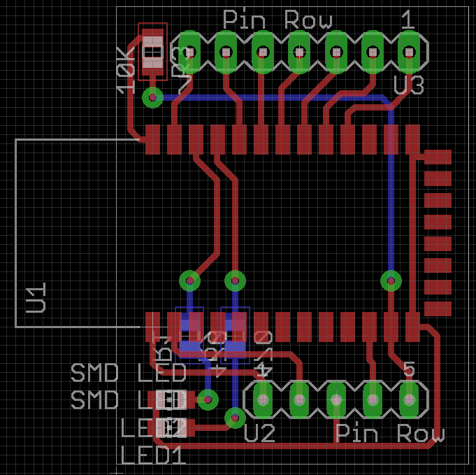Click the U1 reference label
Viewport: 476px width, 475px height.
pos(36,297)
